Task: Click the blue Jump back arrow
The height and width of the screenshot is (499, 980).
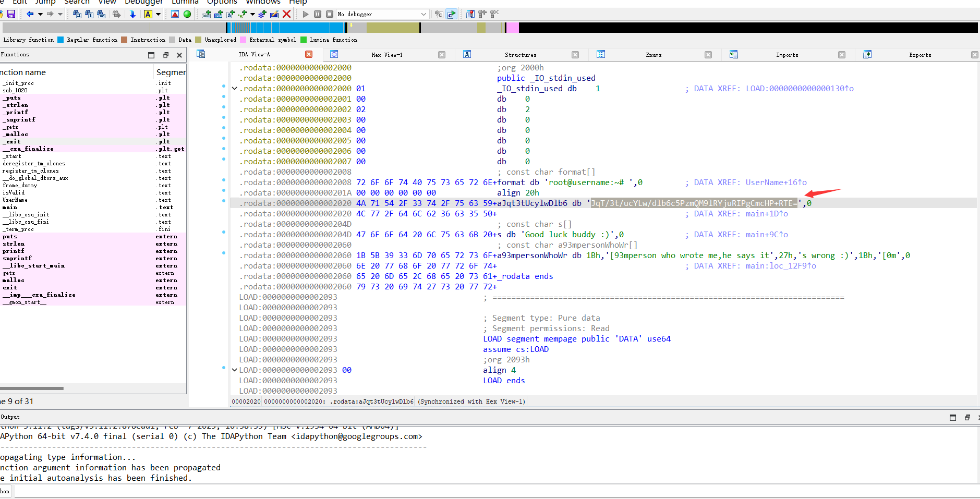Action: (x=30, y=14)
